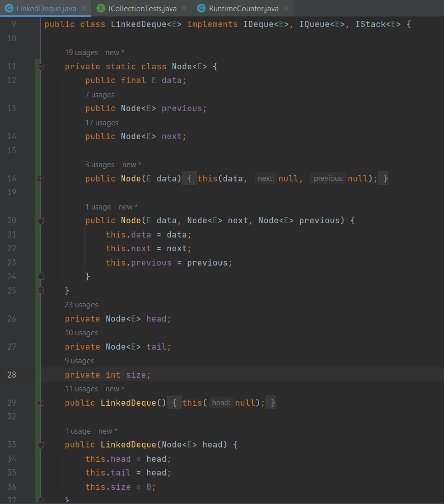Click the ICollectionTests.java interface icon
The image size is (444, 504).
(x=101, y=9)
